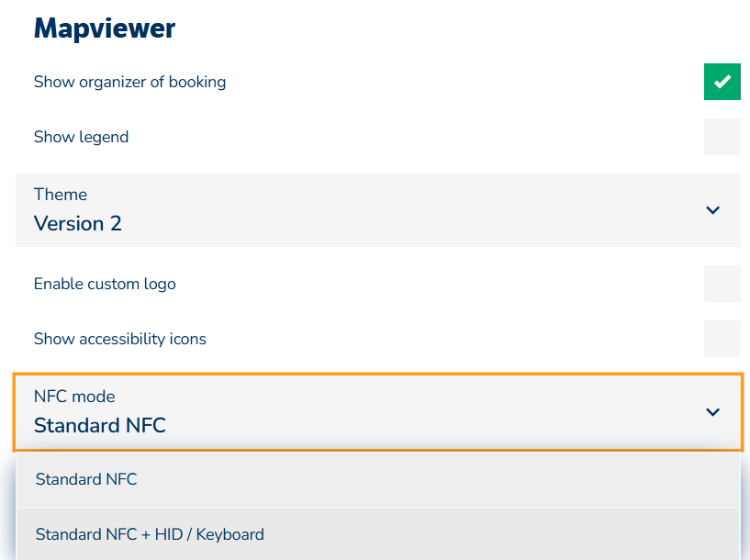Click the NFC mode dropdown field
Image resolution: width=750 pixels, height=560 pixels.
pos(367,412)
